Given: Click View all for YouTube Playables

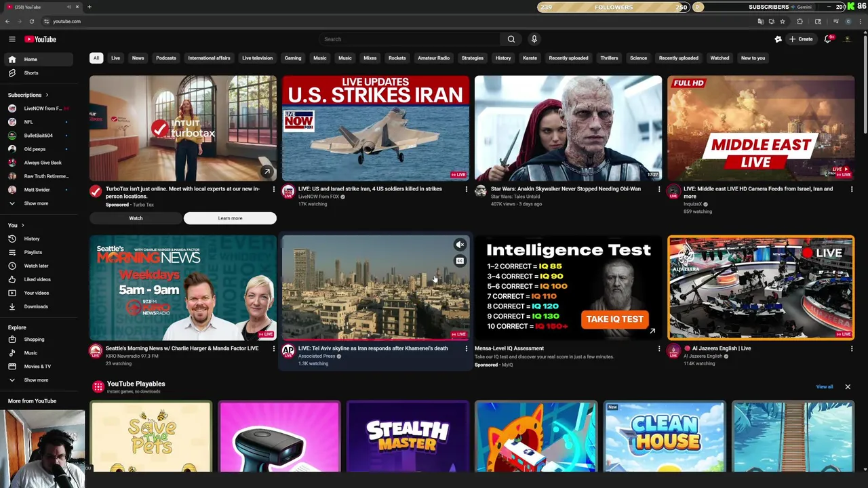Looking at the screenshot, I should coord(825,387).
